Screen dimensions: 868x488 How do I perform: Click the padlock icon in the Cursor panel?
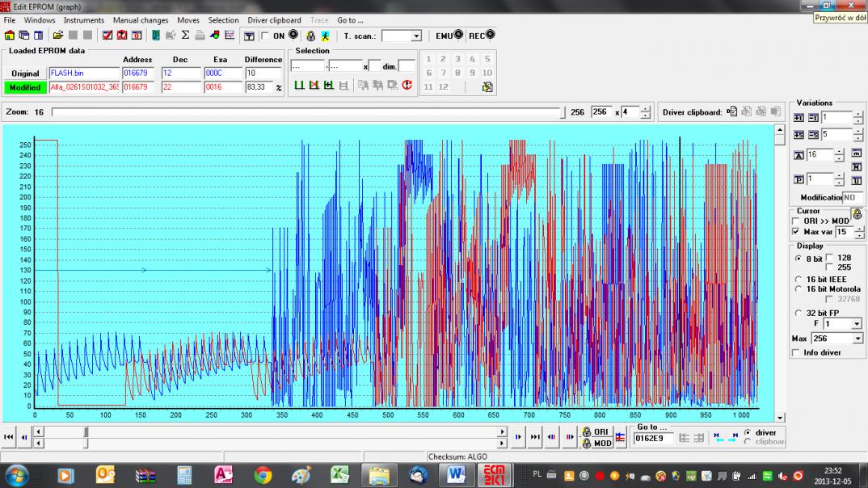857,213
